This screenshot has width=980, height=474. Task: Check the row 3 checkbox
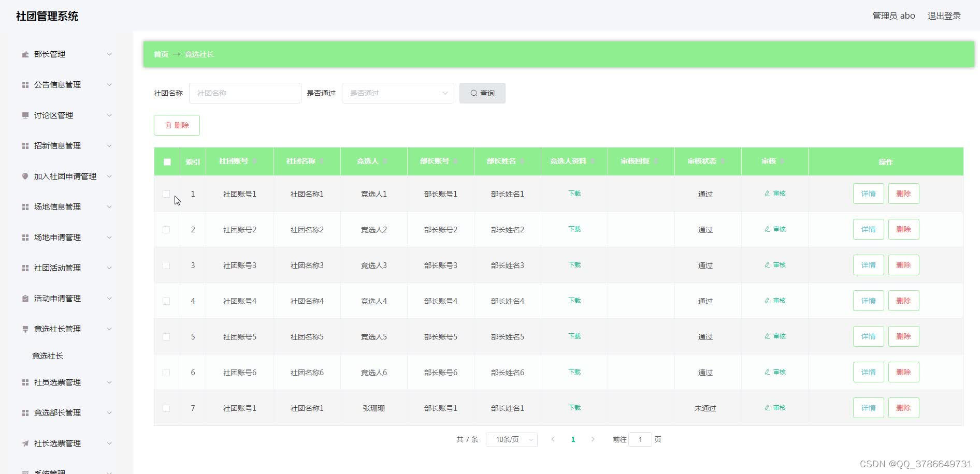[166, 265]
